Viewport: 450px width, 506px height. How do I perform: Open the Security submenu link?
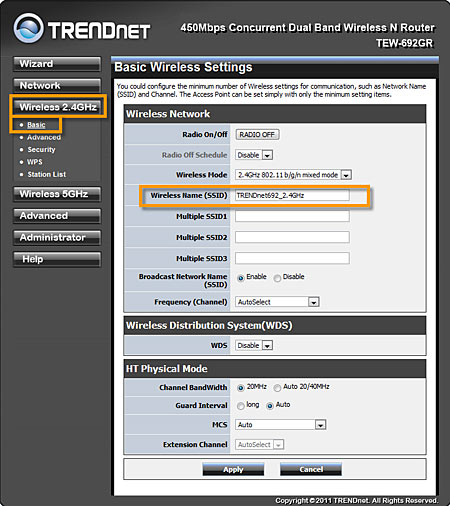[x=41, y=150]
